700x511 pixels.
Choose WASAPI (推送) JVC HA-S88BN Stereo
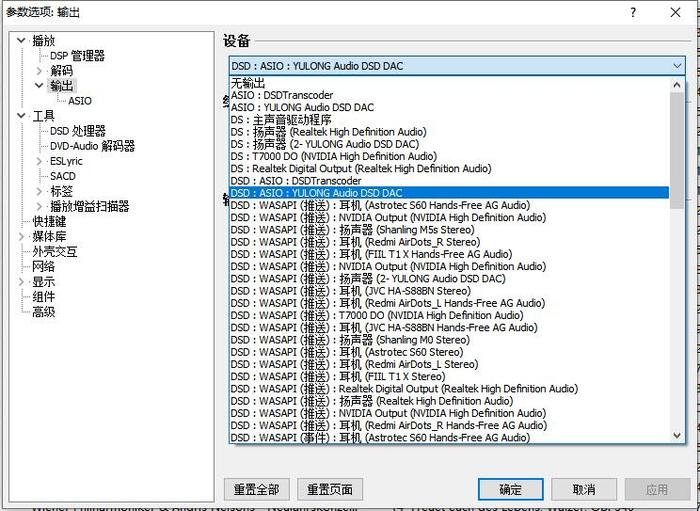click(x=449, y=291)
